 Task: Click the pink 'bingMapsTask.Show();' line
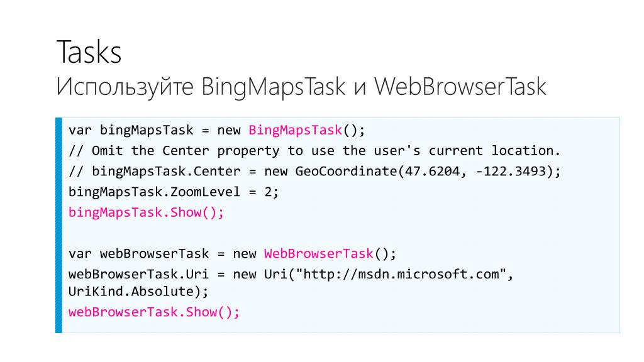coord(146,212)
